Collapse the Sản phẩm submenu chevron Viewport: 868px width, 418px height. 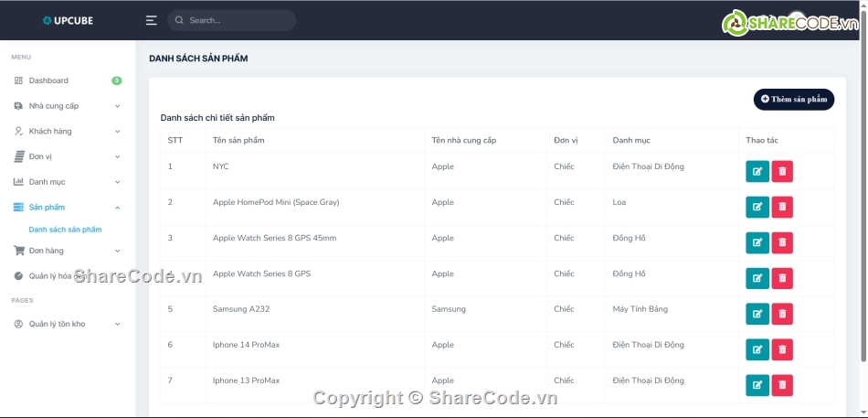tap(117, 208)
